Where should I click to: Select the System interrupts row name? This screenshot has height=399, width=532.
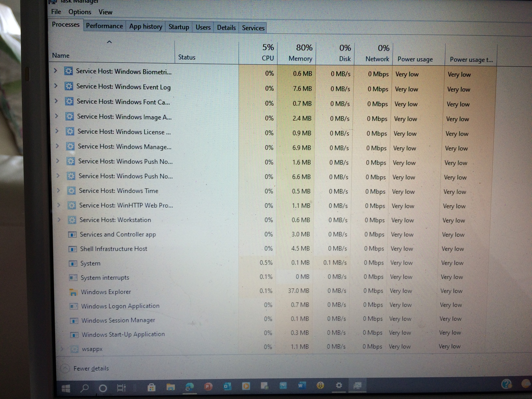click(105, 278)
